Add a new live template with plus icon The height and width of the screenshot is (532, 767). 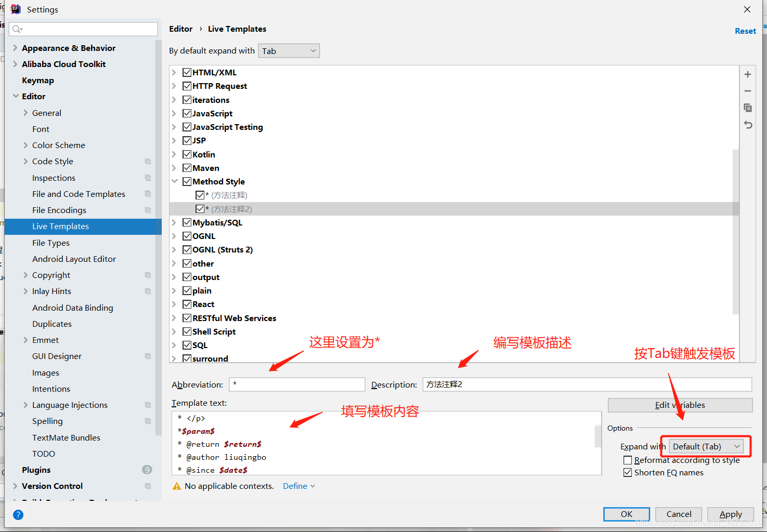tap(747, 74)
